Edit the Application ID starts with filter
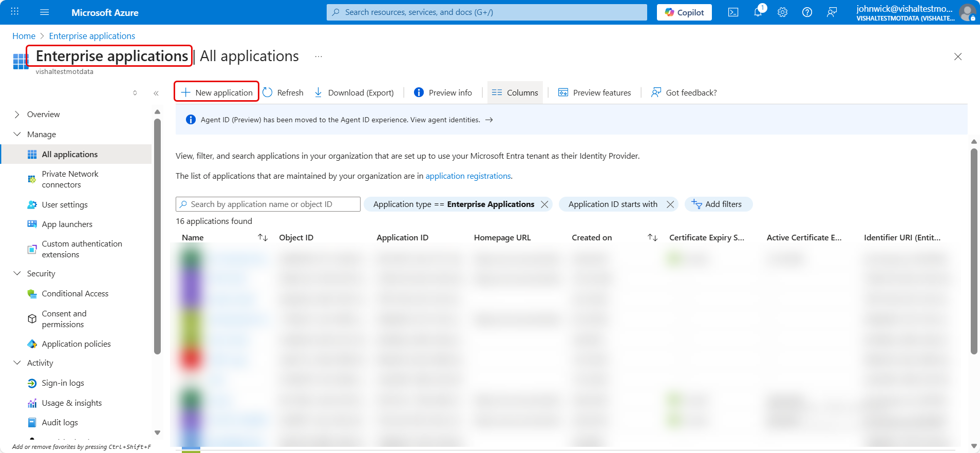This screenshot has width=980, height=453. 613,204
